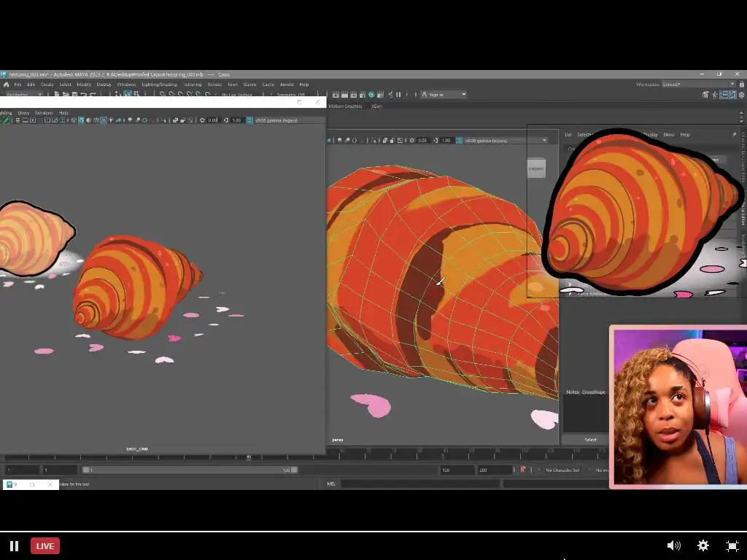Image resolution: width=747 pixels, height=560 pixels.
Task: Click the character controls figure icon
Action: [x=715, y=95]
